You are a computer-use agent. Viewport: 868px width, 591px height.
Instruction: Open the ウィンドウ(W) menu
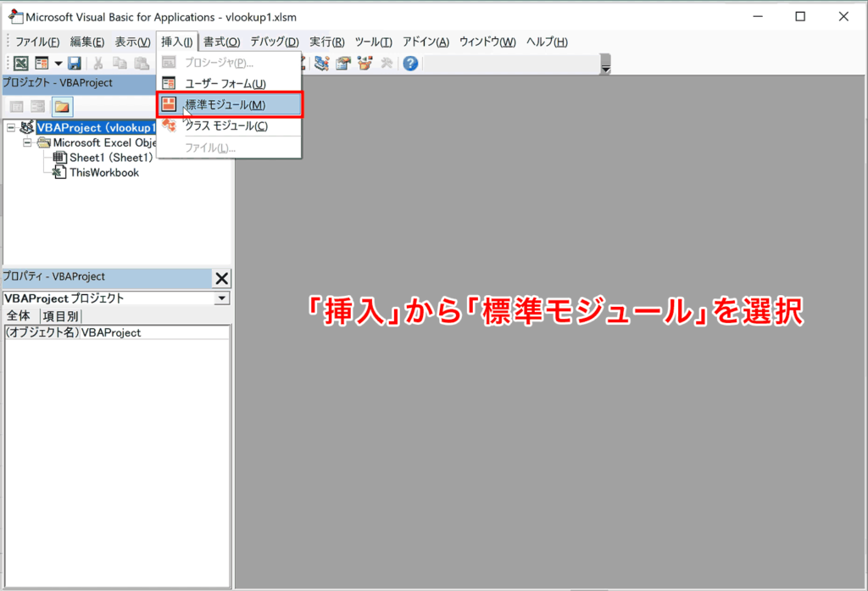(x=487, y=42)
